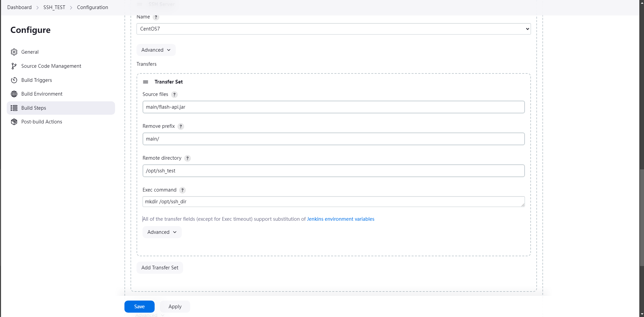Jump to the Build Triggers section

point(61,80)
